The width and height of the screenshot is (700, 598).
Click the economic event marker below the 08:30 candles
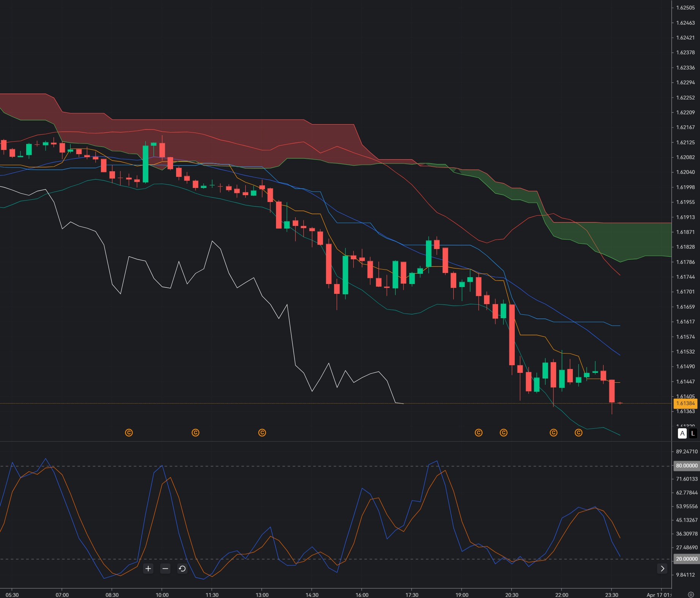(129, 432)
